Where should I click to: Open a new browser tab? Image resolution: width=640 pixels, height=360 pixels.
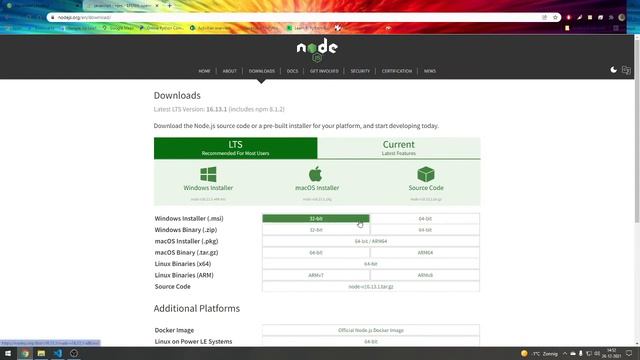(x=169, y=6)
